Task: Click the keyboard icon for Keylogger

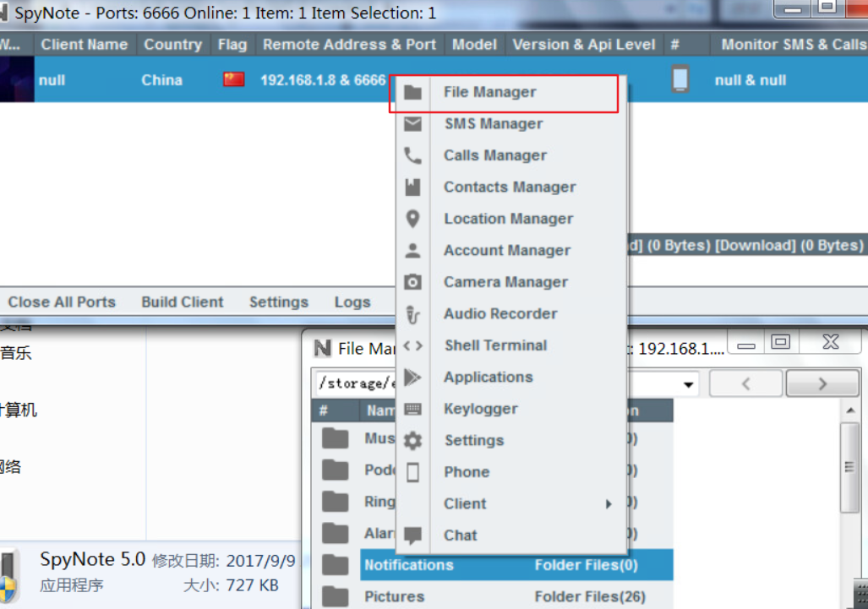Action: [412, 409]
